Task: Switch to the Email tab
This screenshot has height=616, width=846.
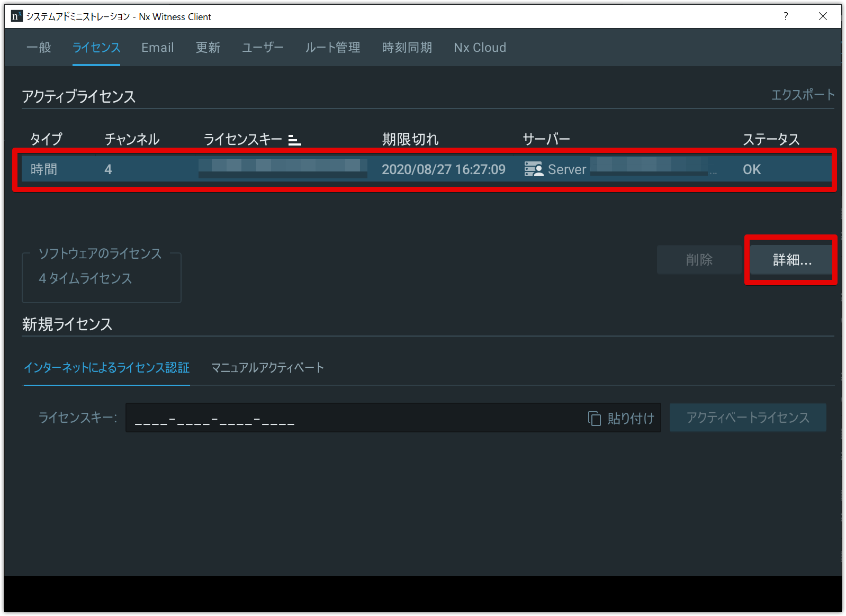Action: click(158, 48)
